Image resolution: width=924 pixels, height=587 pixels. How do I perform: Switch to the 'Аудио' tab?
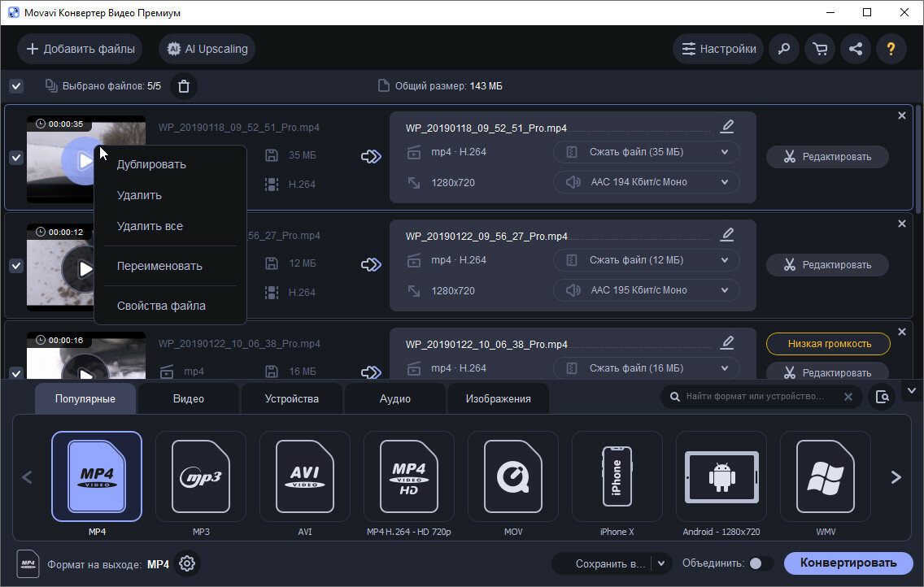click(x=394, y=398)
